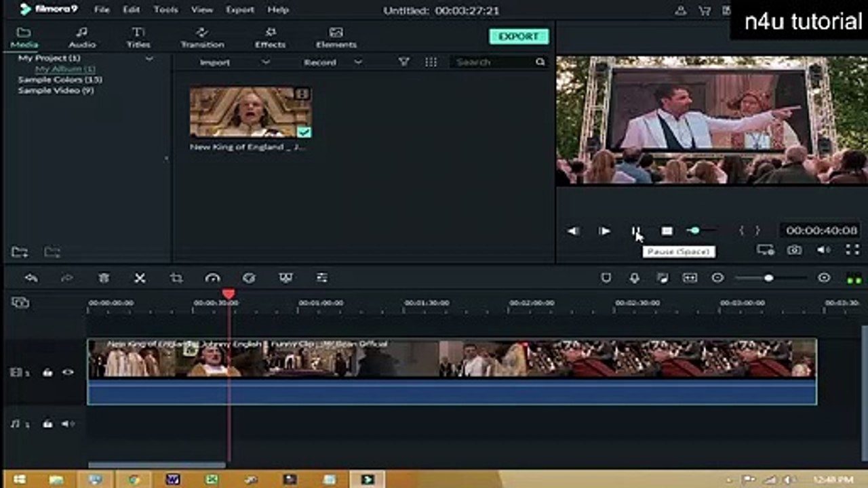Record voiceover with microphone icon
This screenshot has height=488, width=868.
point(634,278)
